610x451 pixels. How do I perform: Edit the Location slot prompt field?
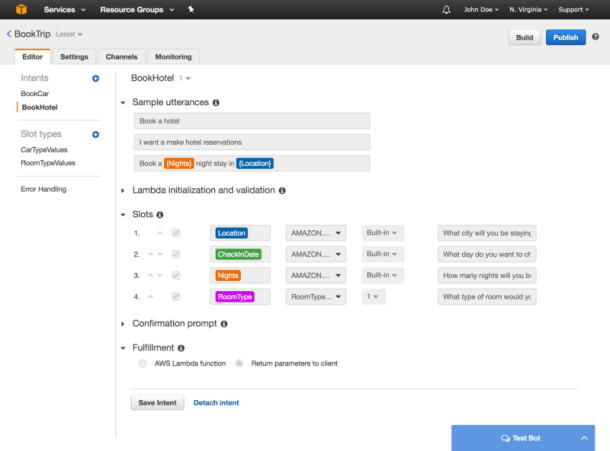(x=487, y=233)
